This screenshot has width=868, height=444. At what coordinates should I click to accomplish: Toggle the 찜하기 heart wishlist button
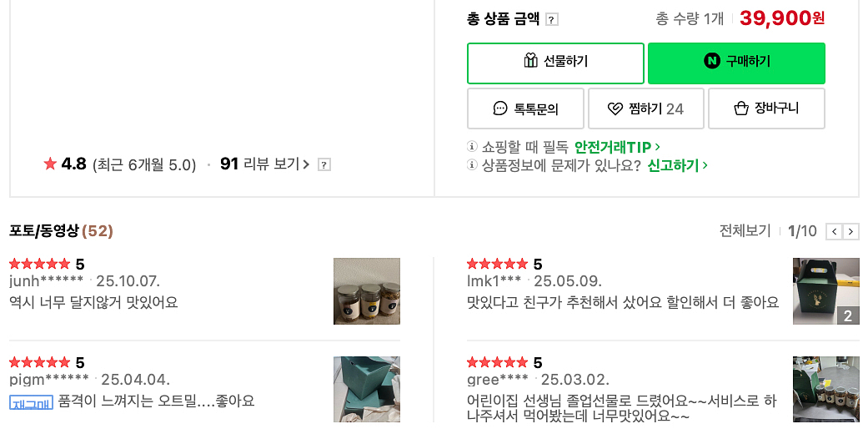coord(645,108)
